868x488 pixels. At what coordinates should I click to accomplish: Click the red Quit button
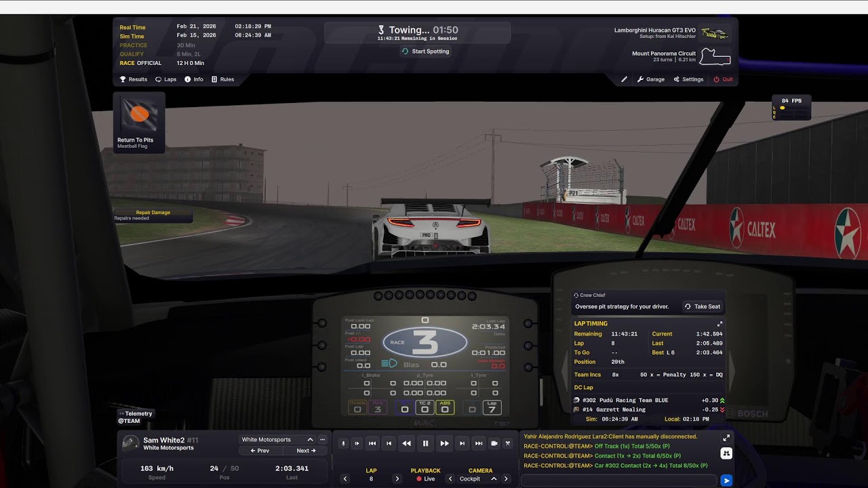pyautogui.click(x=723, y=79)
